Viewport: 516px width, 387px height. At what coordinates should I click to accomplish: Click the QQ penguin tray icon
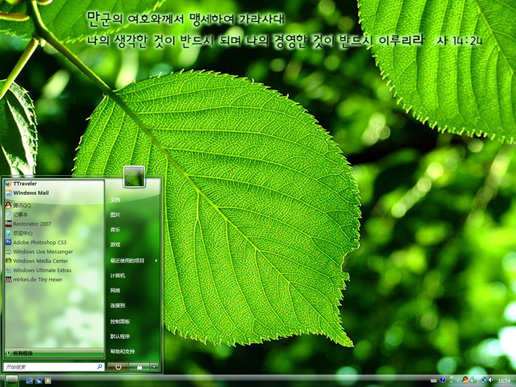465,380
